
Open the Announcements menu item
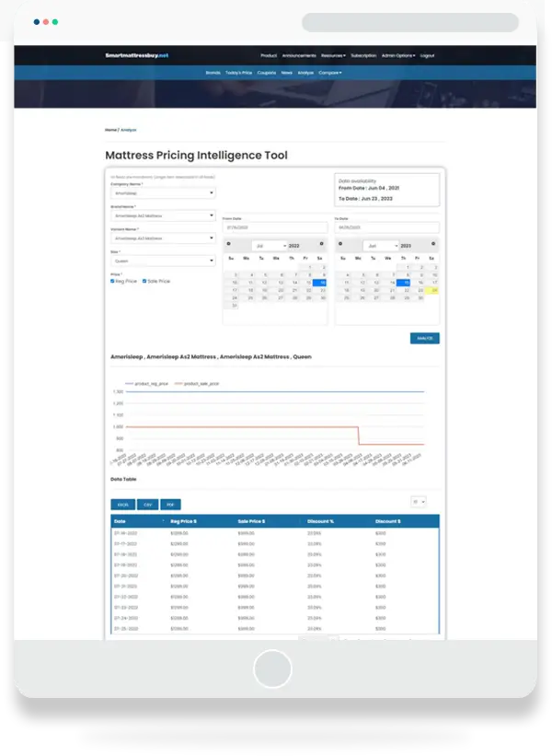(299, 56)
